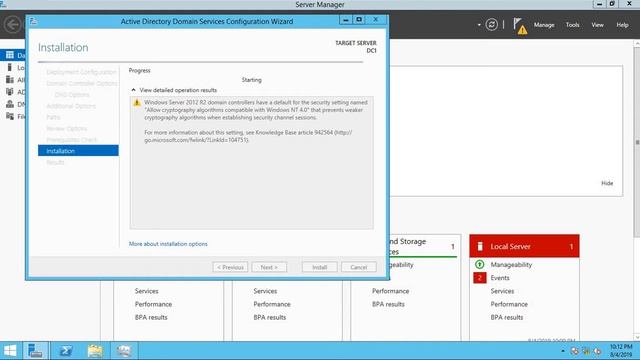This screenshot has width=640, height=360.
Task: Open the Windows Start button
Action: point(10,351)
